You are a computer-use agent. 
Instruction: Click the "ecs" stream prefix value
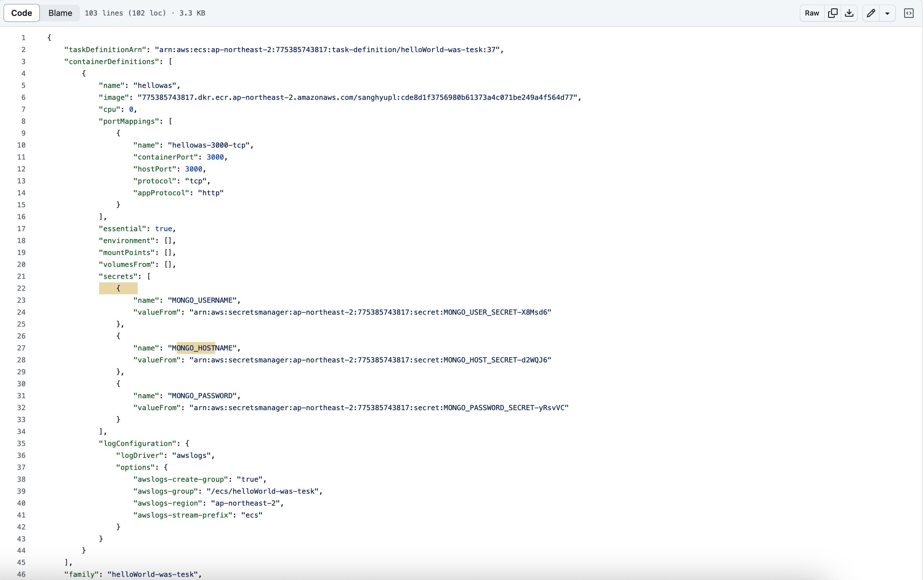[252, 515]
